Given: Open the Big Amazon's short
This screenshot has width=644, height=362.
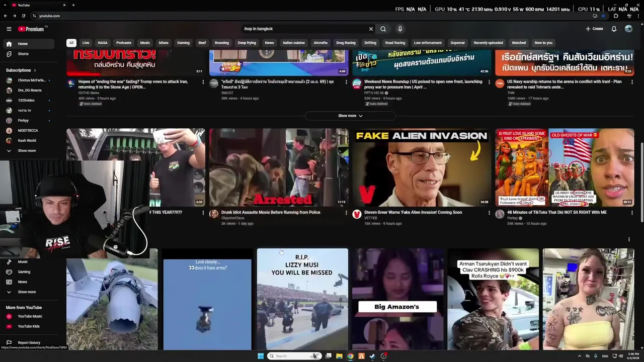Looking at the screenshot, I should 398,299.
